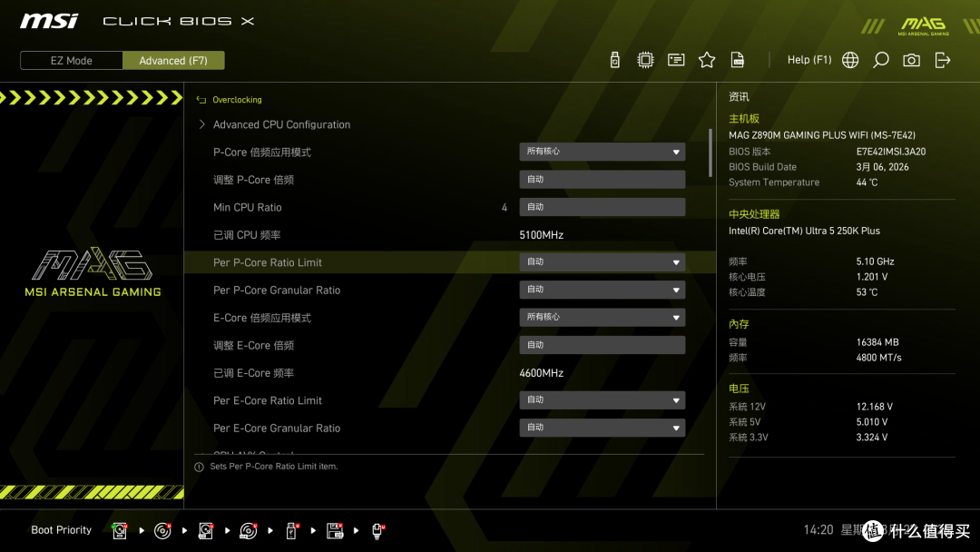Select the first hard disk boot device icon

click(120, 531)
